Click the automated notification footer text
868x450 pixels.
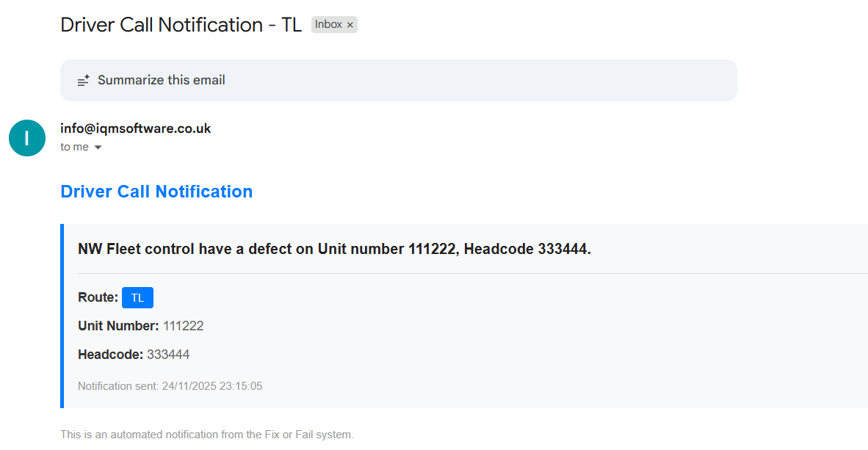click(206, 435)
